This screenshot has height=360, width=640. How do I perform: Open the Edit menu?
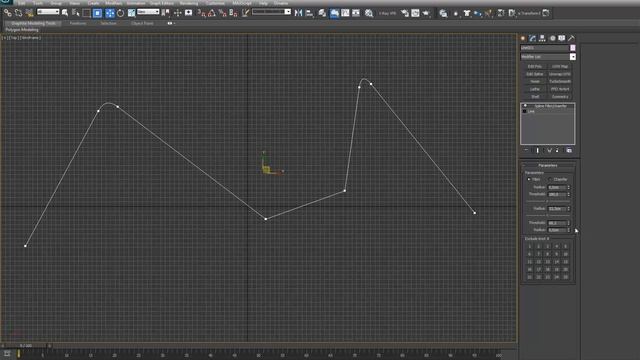pyautogui.click(x=21, y=3)
